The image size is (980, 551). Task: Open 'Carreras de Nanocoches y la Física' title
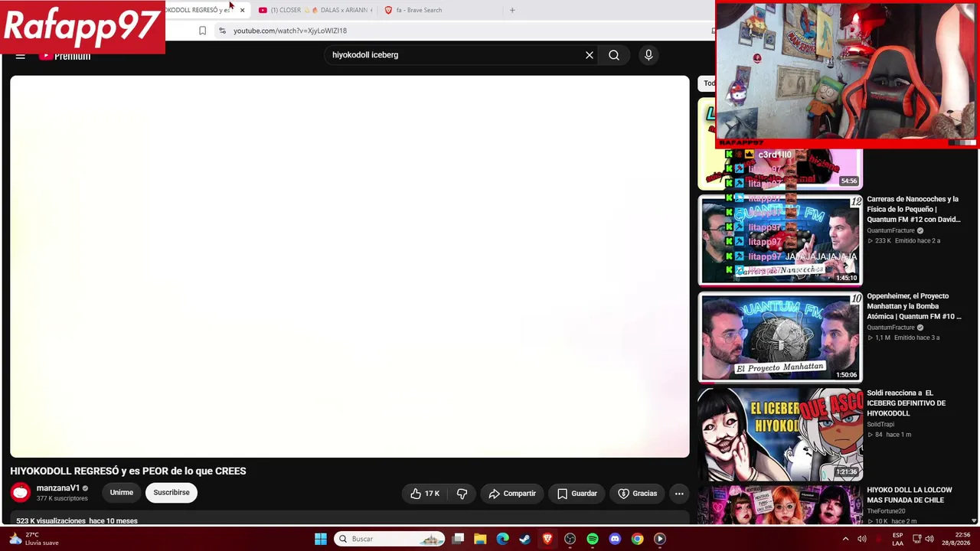(913, 209)
